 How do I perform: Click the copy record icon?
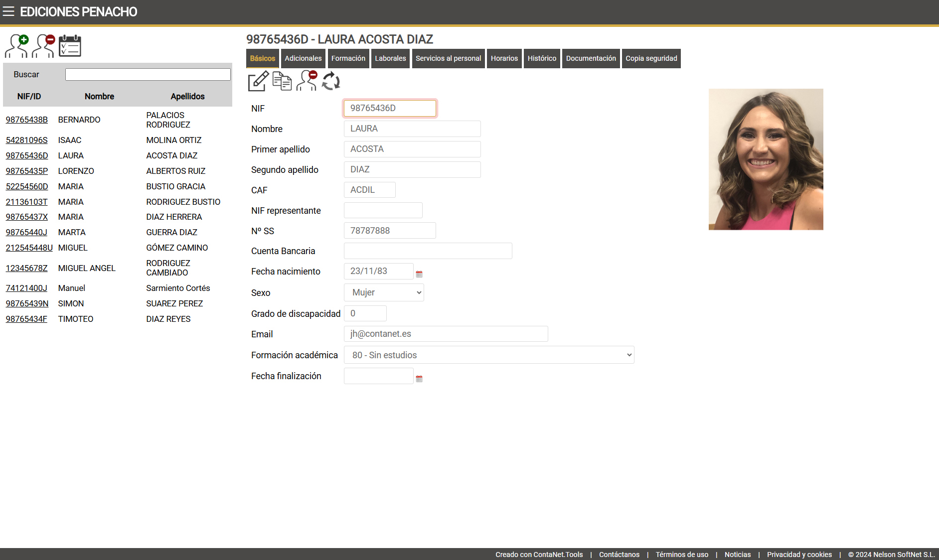point(282,81)
